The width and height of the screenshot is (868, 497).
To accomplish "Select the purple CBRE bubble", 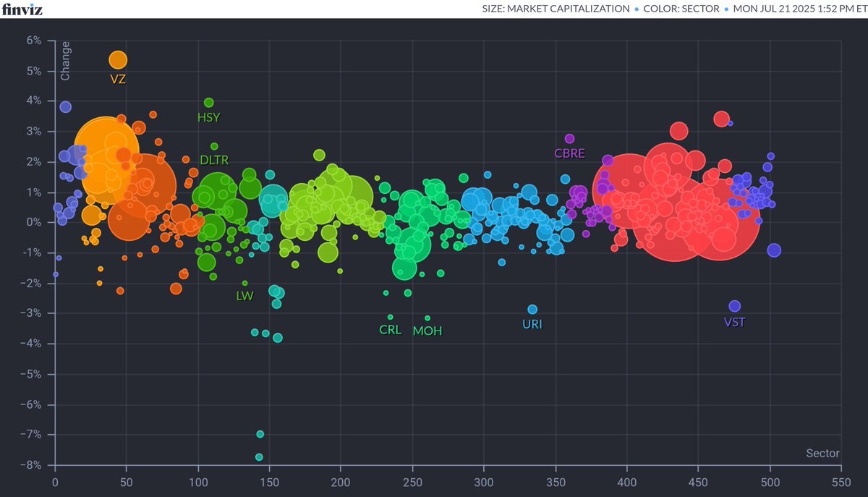I will click(x=569, y=138).
